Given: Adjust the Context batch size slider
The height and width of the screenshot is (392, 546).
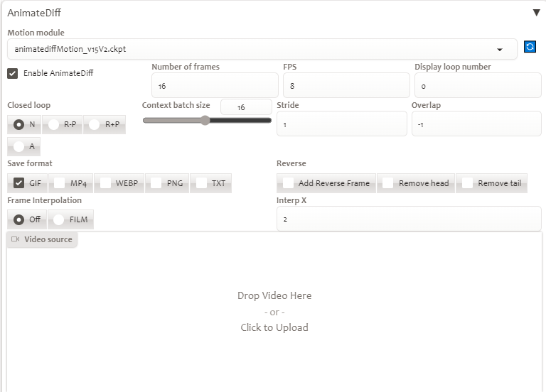Looking at the screenshot, I should [x=207, y=121].
